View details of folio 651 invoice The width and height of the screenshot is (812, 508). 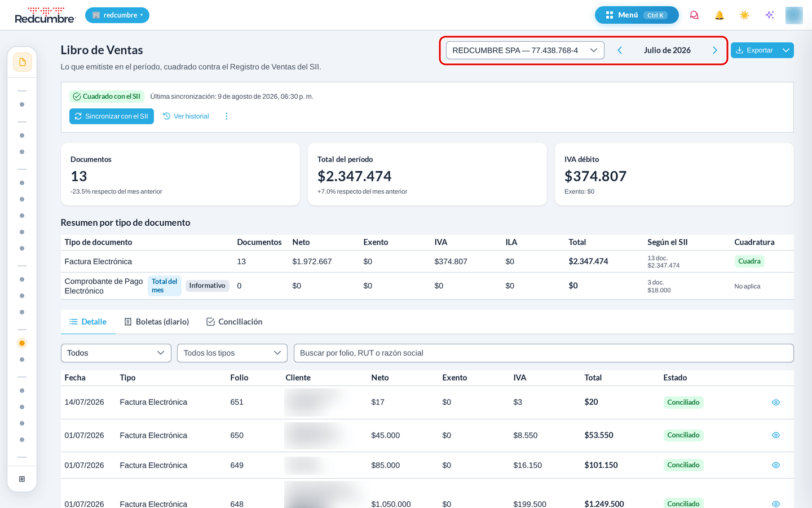[x=776, y=402]
